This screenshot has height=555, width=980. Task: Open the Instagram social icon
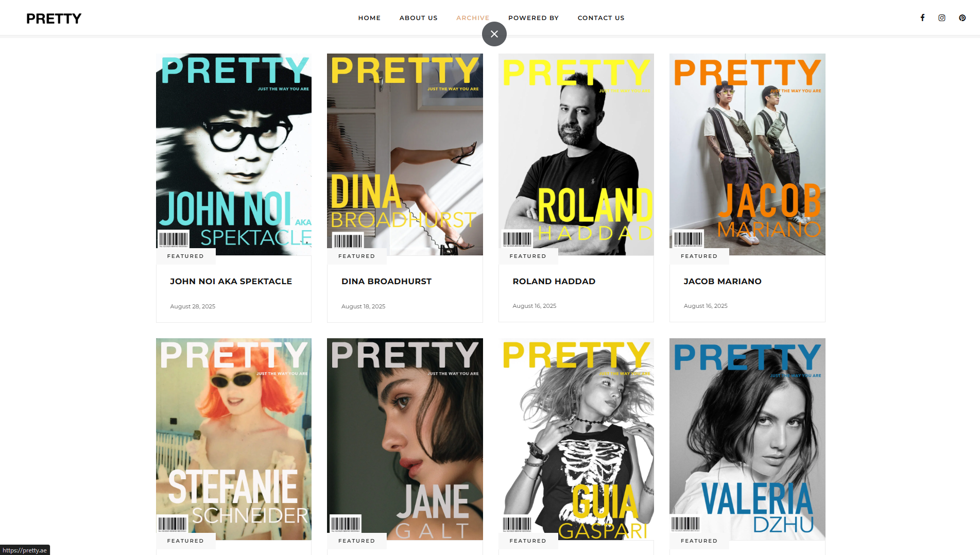pyautogui.click(x=942, y=18)
